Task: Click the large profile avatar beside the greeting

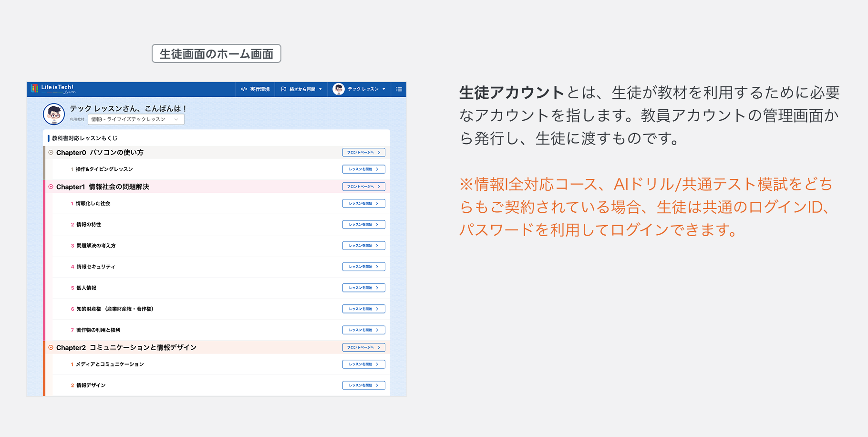Action: pos(54,114)
